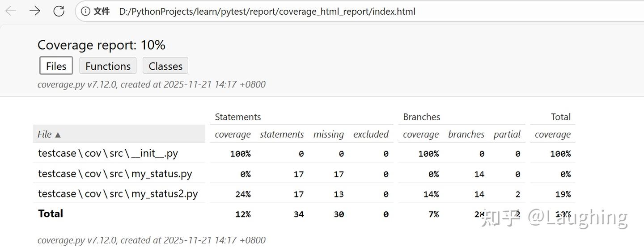This screenshot has height=247, width=644.
Task: Reload the coverage report page
Action: pyautogui.click(x=59, y=11)
